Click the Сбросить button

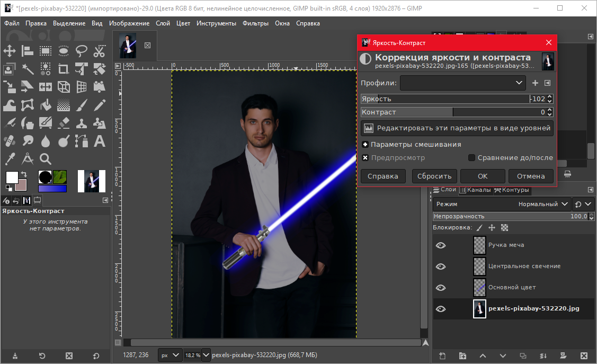pos(434,176)
